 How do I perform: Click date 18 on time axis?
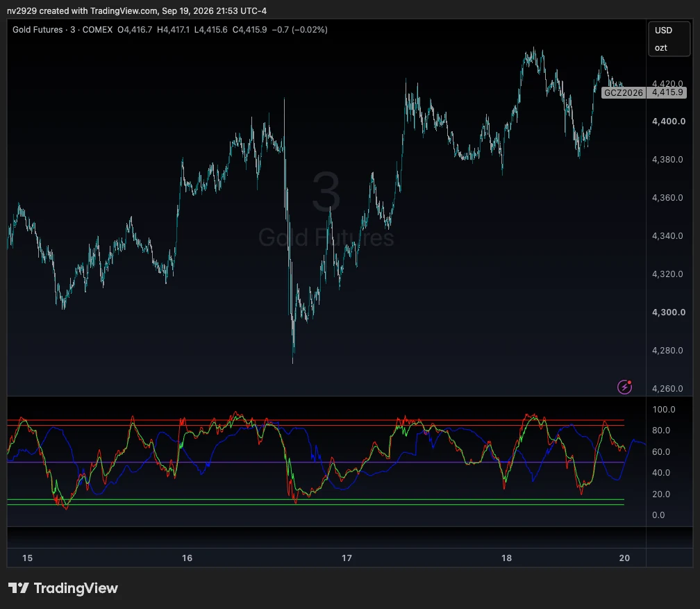[506, 558]
